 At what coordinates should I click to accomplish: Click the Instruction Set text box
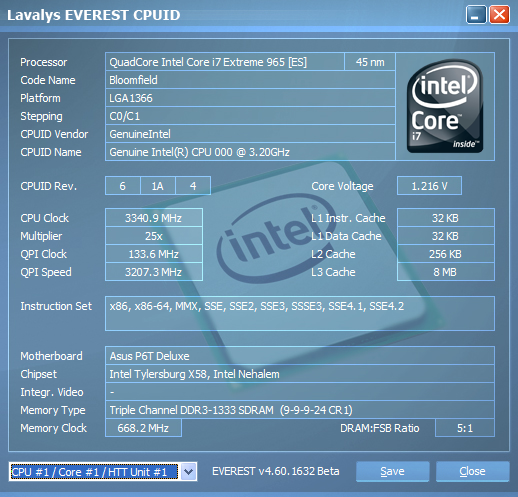pyautogui.click(x=300, y=313)
